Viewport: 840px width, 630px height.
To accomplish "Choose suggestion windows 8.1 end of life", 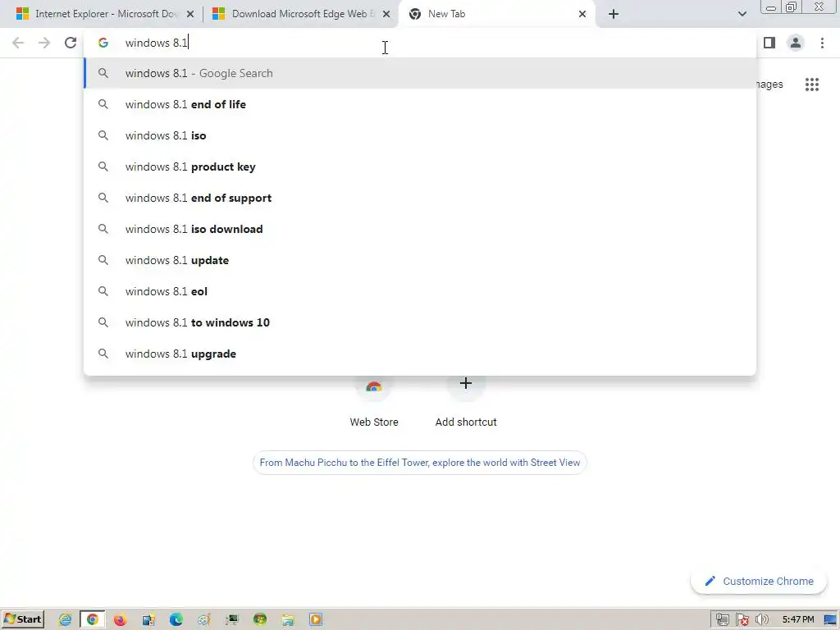I will click(x=420, y=104).
